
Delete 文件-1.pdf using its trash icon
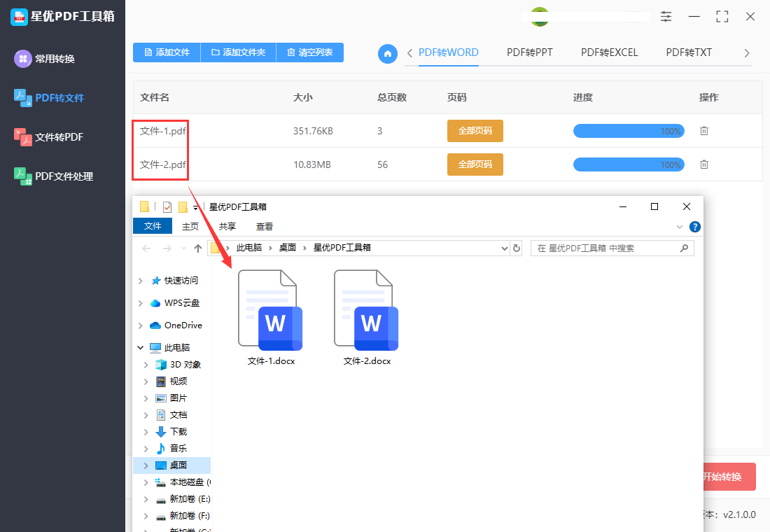pyautogui.click(x=703, y=131)
